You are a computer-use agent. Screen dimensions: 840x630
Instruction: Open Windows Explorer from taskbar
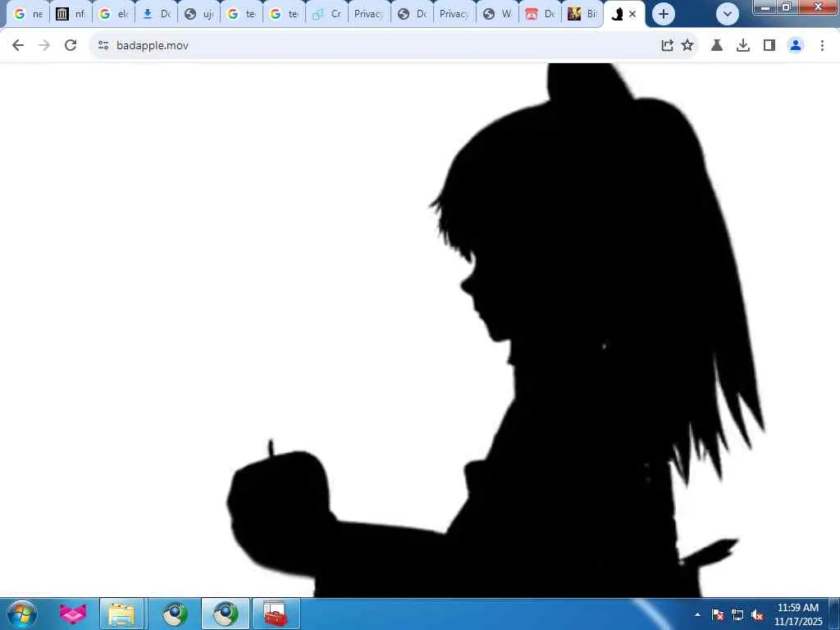tap(121, 614)
